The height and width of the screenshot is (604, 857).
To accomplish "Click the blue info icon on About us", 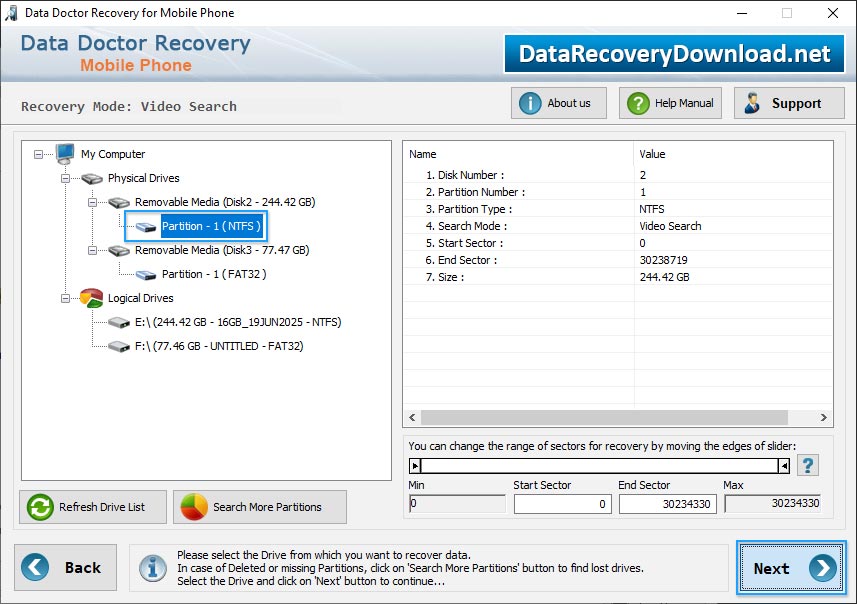I will coord(530,103).
